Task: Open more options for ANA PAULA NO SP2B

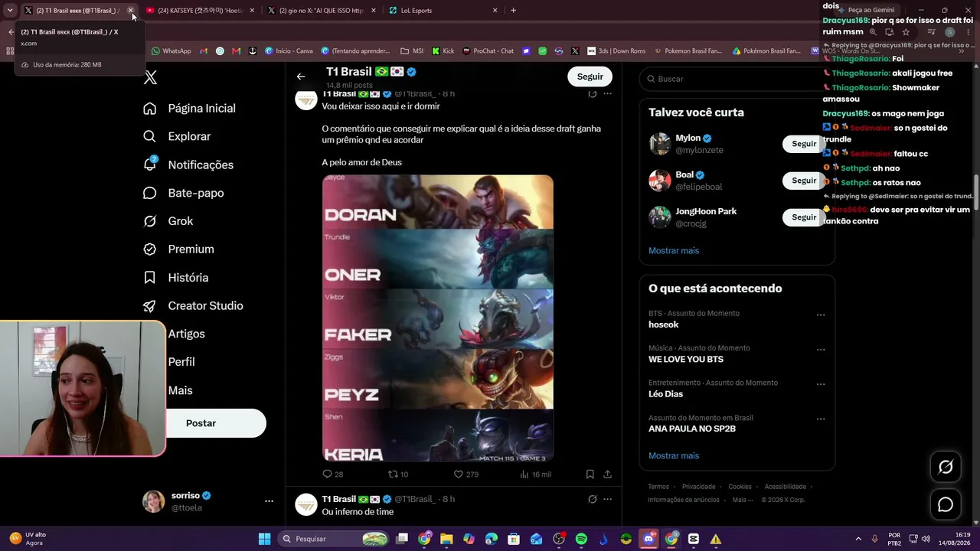Action: 821,419
